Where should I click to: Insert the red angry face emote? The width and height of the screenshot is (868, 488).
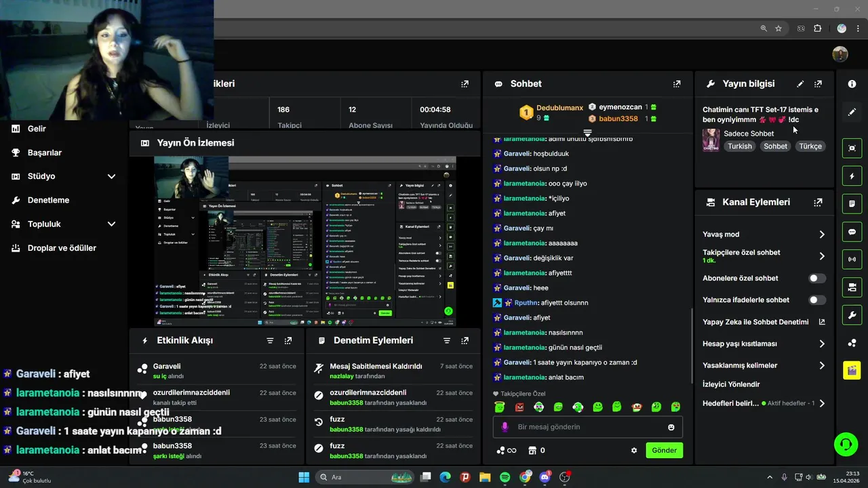coord(519,407)
